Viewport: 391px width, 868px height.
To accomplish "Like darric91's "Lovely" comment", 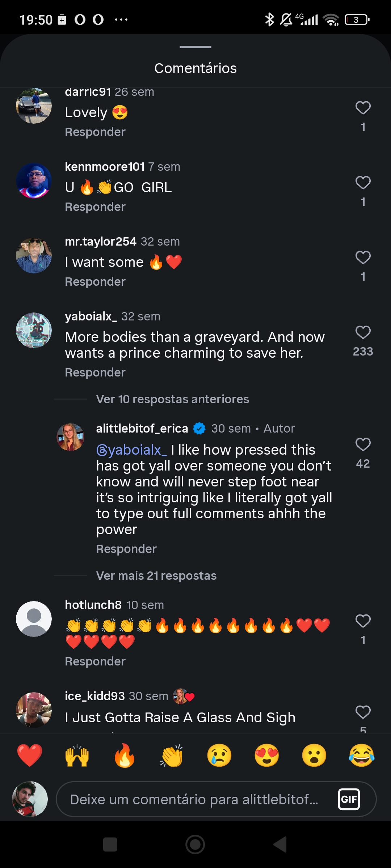I will click(x=363, y=108).
